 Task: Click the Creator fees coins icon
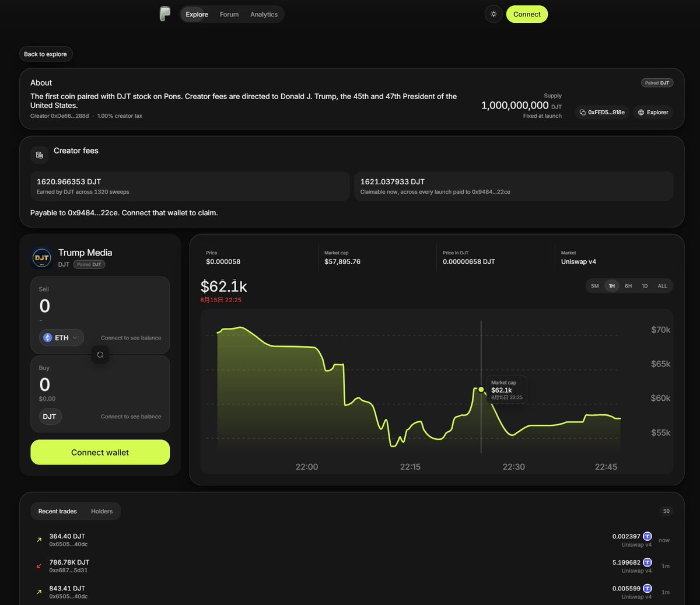[x=40, y=155]
